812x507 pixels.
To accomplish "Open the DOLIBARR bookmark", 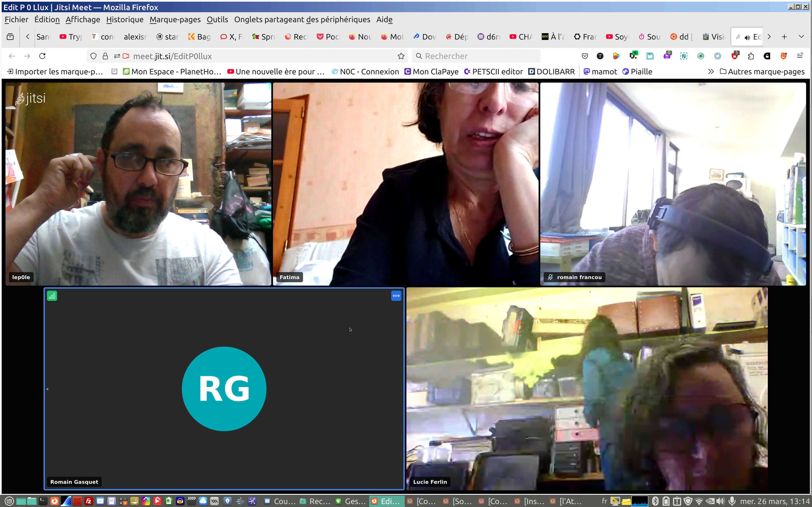I will click(x=551, y=71).
